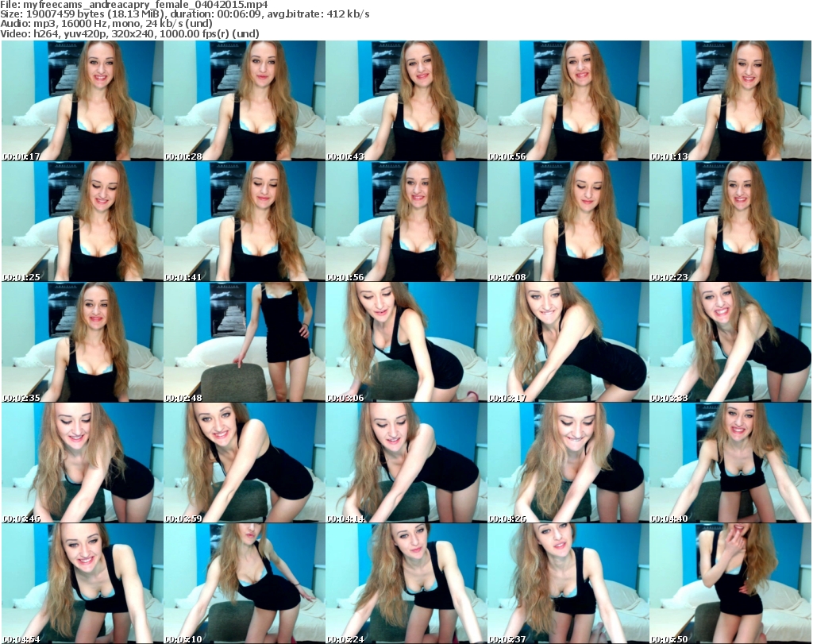The height and width of the screenshot is (644, 813).
Task: Open the thumbnail at 00:00:56
Action: click(568, 101)
